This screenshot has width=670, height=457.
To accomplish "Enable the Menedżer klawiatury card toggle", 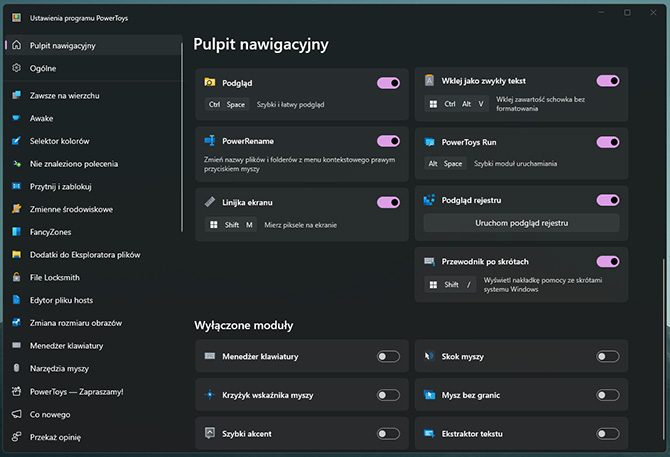I will coord(388,356).
